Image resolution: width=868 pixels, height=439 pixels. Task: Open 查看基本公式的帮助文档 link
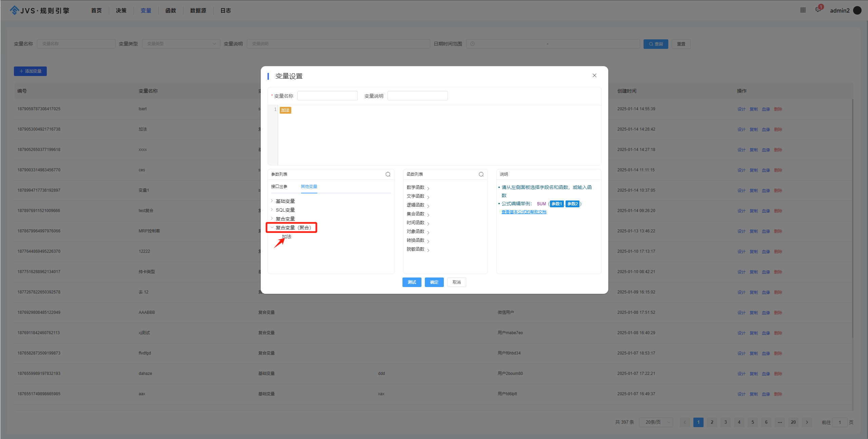coord(524,212)
